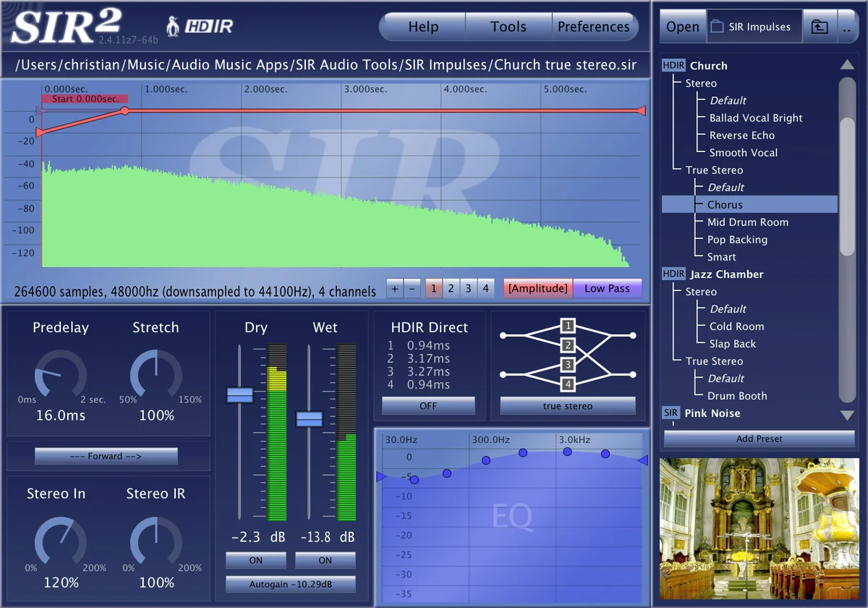Click node 2 in the routing diagram

(x=569, y=345)
